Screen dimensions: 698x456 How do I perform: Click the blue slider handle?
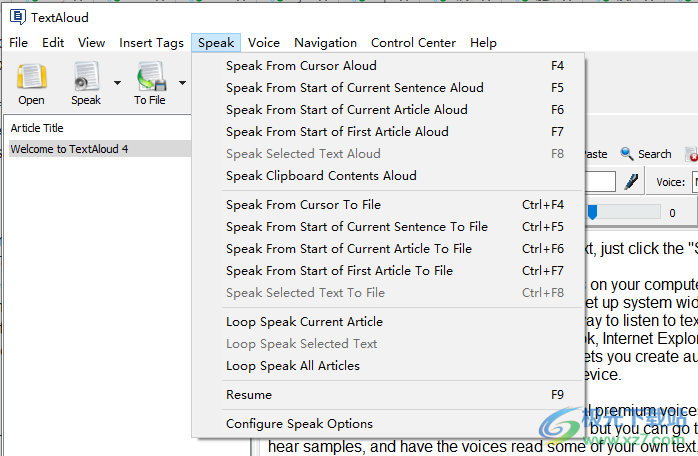tap(592, 212)
